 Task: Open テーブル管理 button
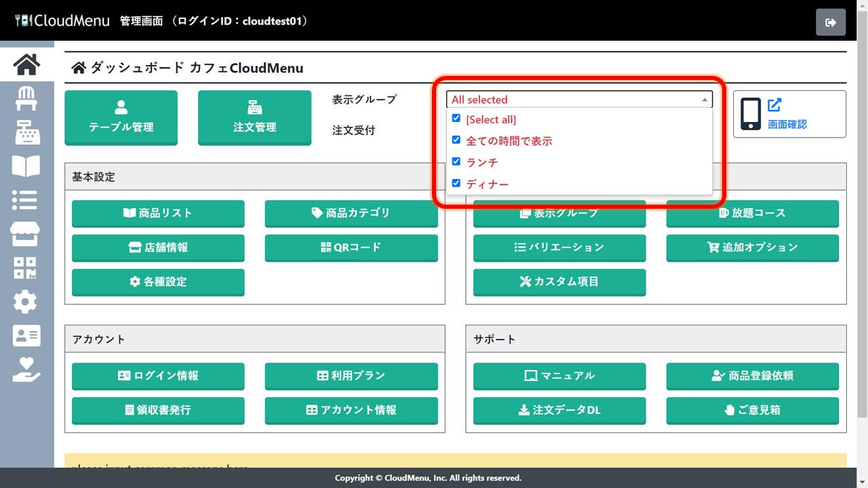coord(121,117)
